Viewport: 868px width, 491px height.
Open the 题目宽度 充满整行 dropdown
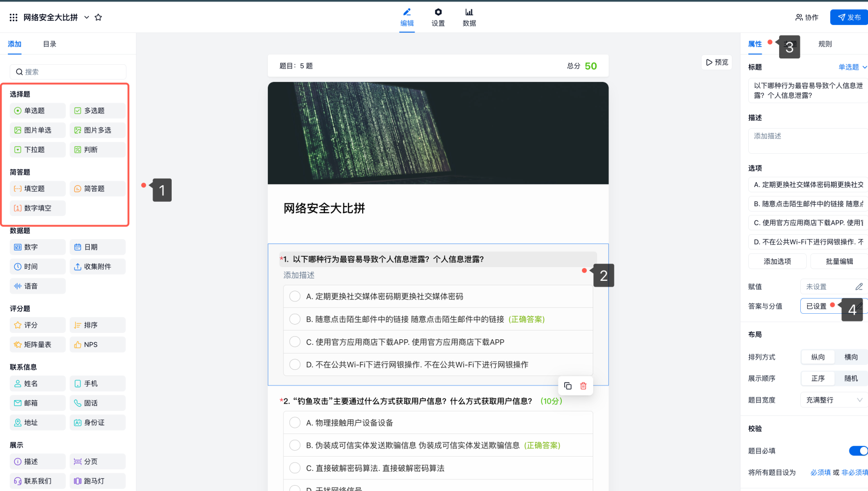(x=834, y=400)
